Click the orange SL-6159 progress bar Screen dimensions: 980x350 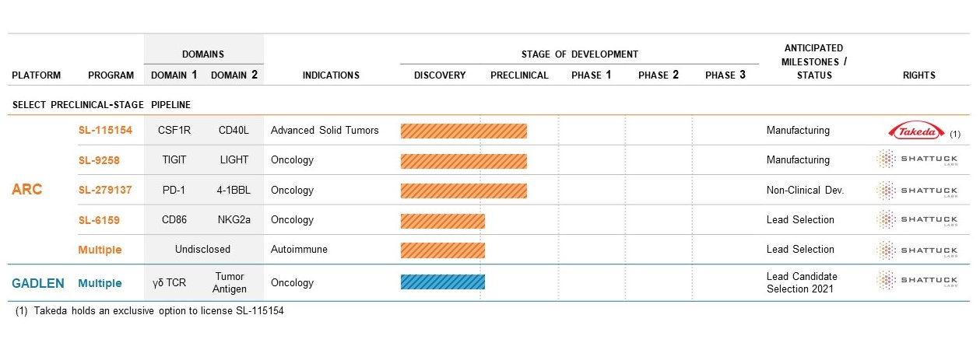443,220
